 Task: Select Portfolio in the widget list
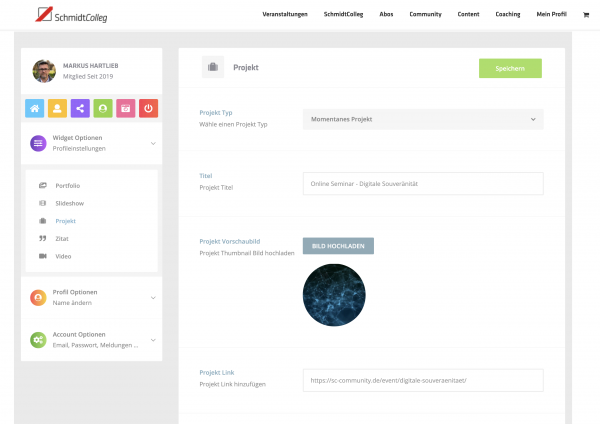tap(67, 186)
